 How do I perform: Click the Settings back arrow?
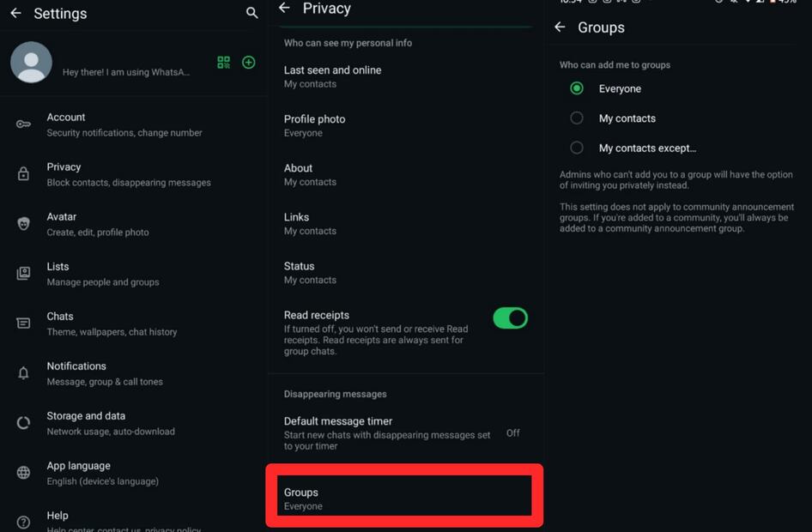[15, 14]
